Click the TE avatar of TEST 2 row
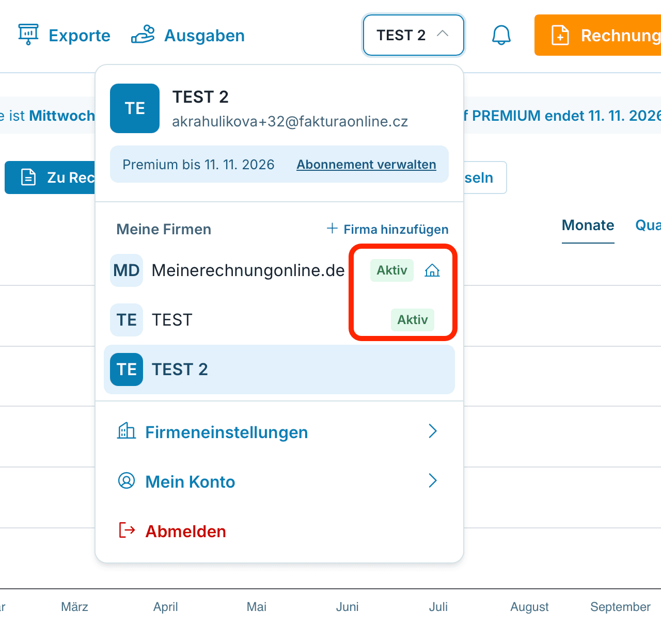661x644 pixels. (x=127, y=369)
